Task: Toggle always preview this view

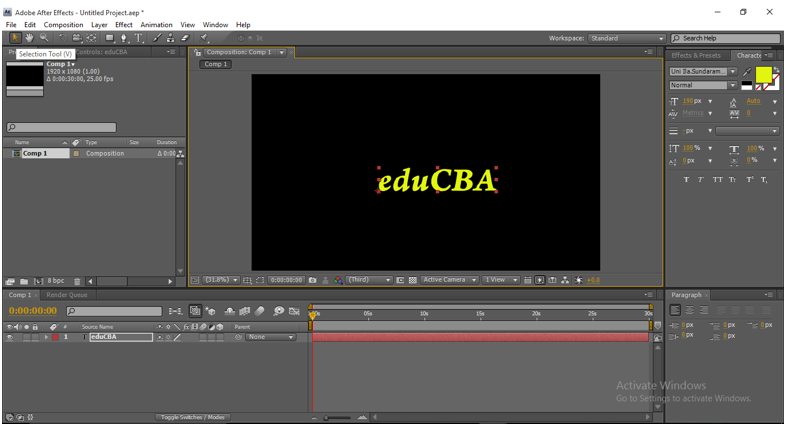Action: (195, 280)
